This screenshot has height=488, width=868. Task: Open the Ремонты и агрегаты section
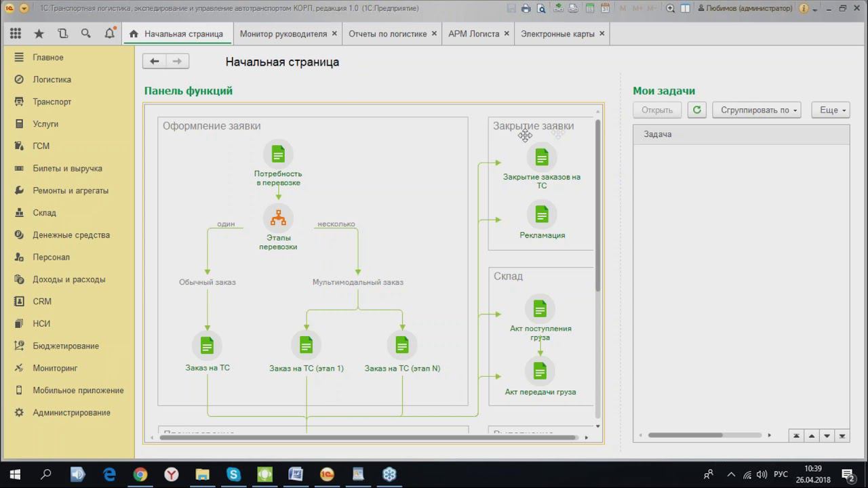point(71,190)
